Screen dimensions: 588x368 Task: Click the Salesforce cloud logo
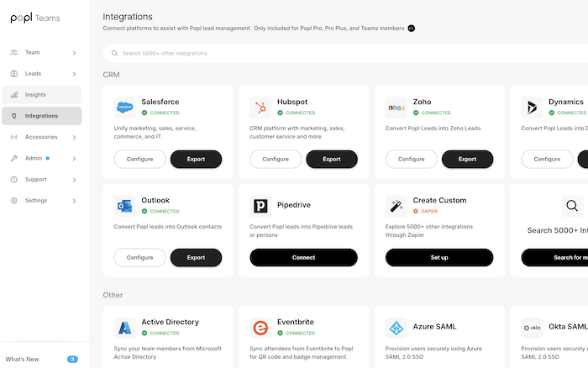click(x=125, y=108)
